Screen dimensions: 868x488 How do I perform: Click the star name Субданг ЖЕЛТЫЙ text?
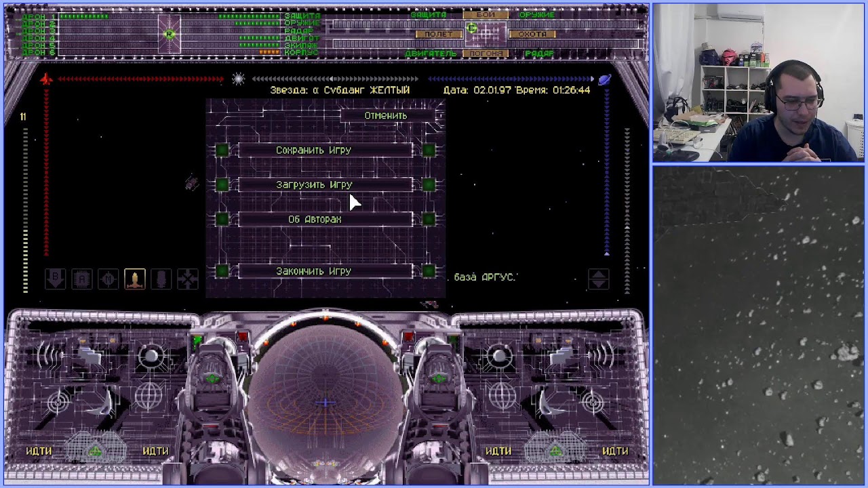tap(366, 90)
